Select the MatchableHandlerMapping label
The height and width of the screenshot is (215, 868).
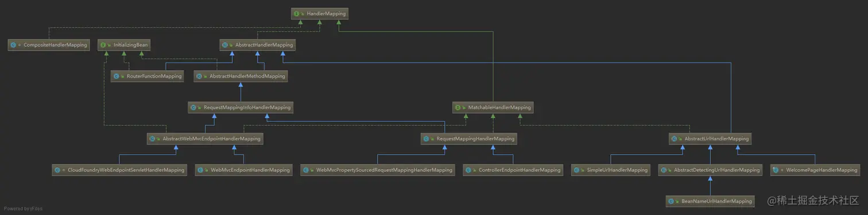pos(499,107)
